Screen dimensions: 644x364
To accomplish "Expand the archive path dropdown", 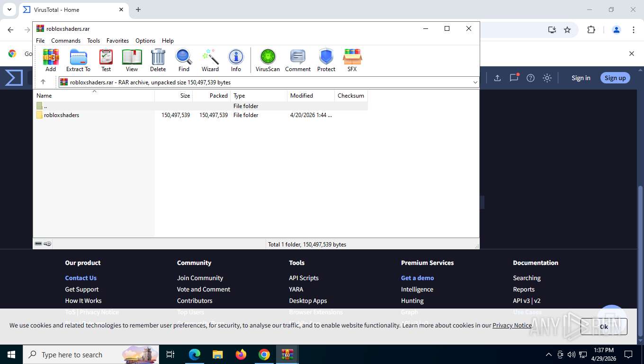I will click(475, 82).
